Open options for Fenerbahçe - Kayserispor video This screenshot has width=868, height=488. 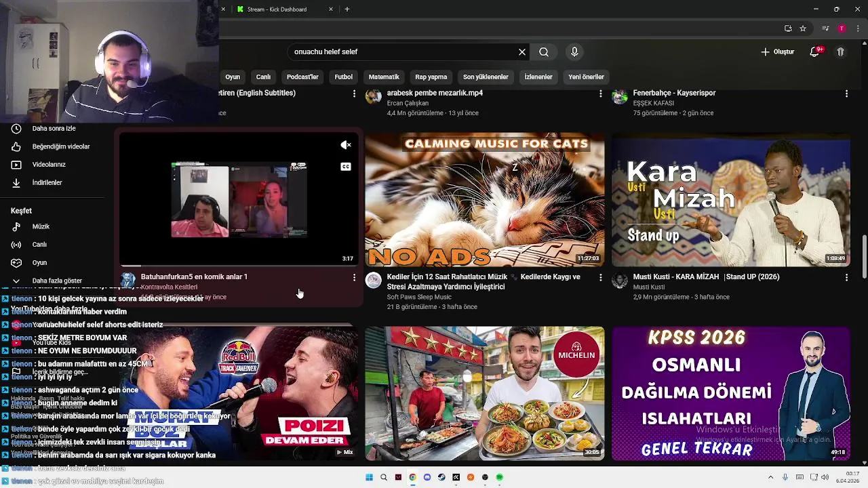coord(846,94)
